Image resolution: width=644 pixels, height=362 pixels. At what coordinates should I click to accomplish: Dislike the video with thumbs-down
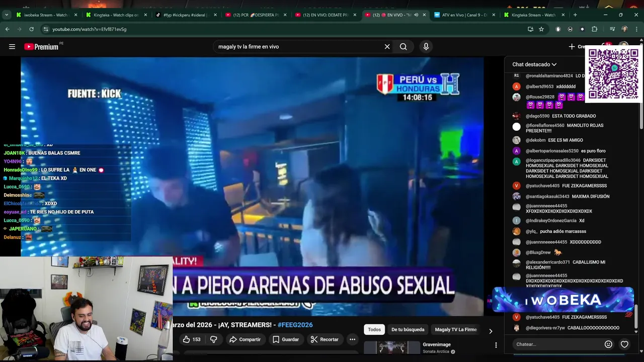pyautogui.click(x=213, y=339)
